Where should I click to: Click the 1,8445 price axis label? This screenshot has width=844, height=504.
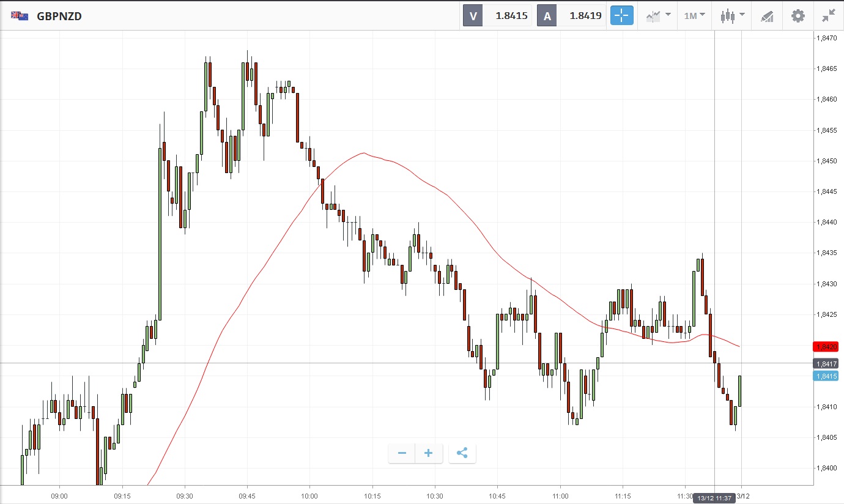click(x=826, y=191)
